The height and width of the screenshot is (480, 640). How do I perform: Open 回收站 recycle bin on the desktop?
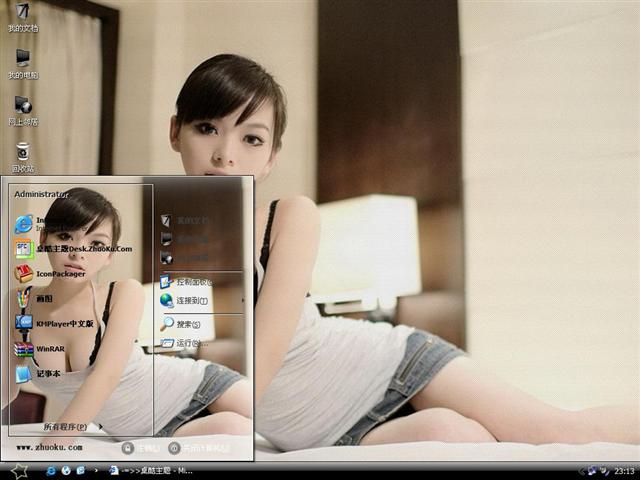pos(23,157)
